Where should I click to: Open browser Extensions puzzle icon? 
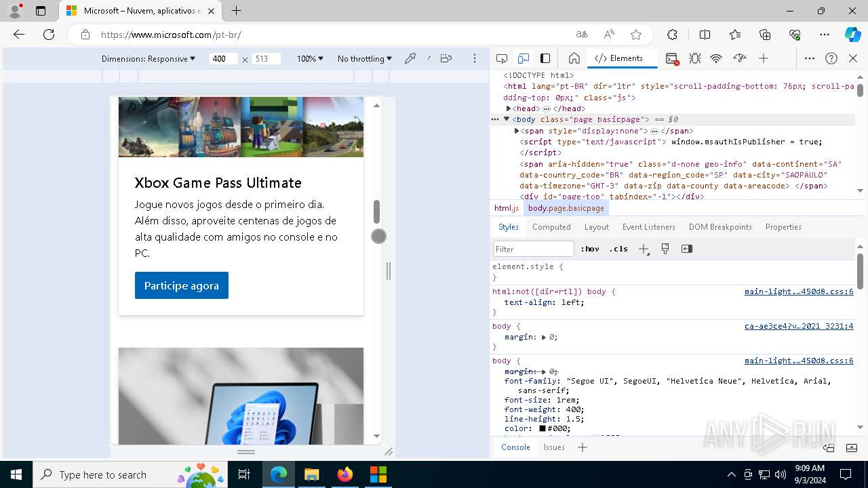(x=672, y=35)
